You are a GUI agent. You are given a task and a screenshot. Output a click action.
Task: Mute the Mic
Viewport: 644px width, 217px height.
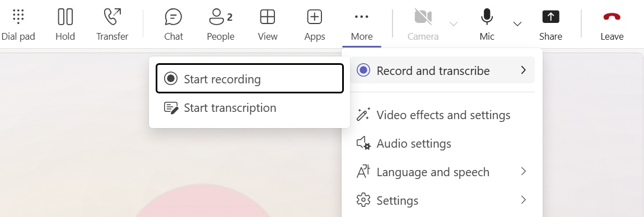point(487,25)
